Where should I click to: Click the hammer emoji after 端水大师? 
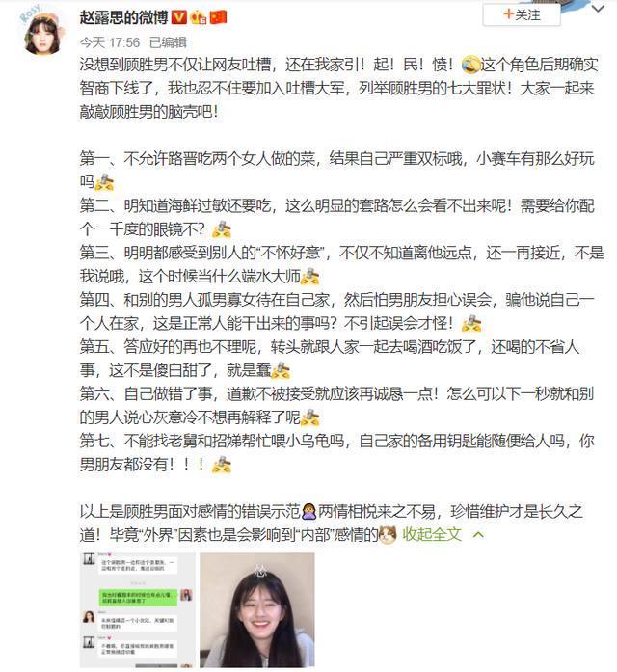click(x=309, y=277)
